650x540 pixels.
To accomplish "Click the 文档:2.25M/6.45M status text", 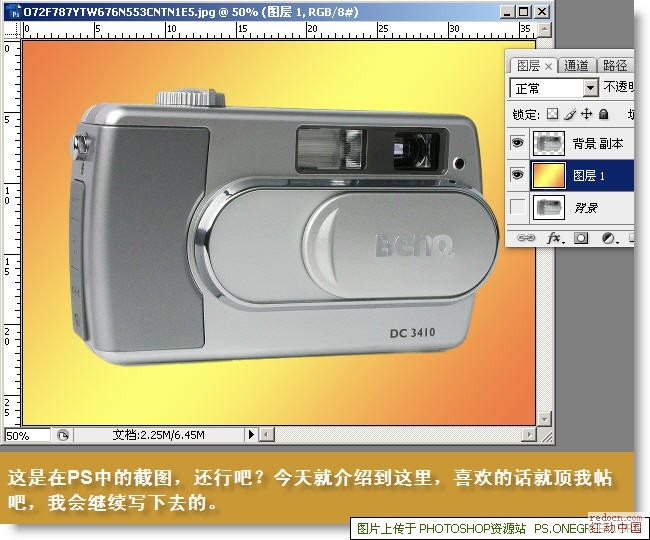I will (158, 435).
